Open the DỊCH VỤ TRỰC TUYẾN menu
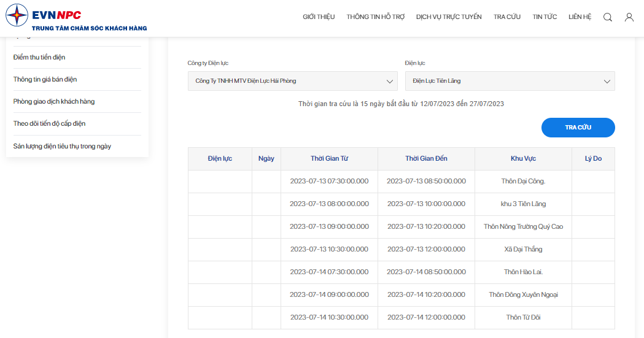The width and height of the screenshot is (644, 338). click(449, 17)
